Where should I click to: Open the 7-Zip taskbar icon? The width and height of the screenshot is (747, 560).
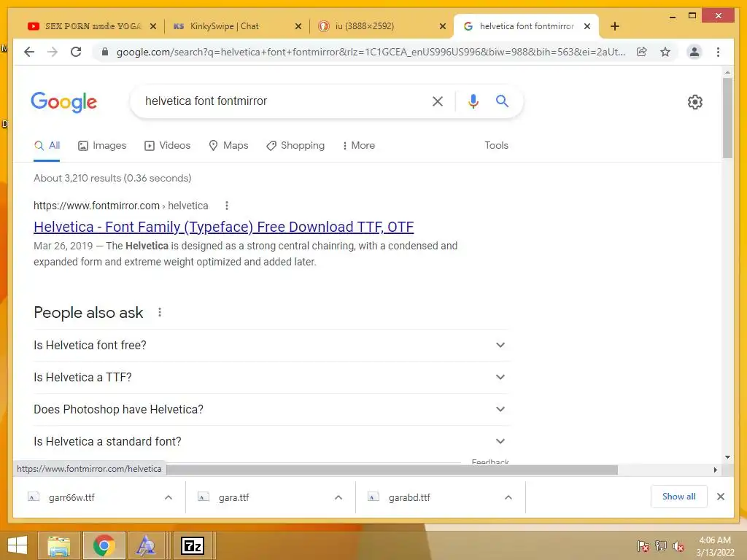coord(193,545)
